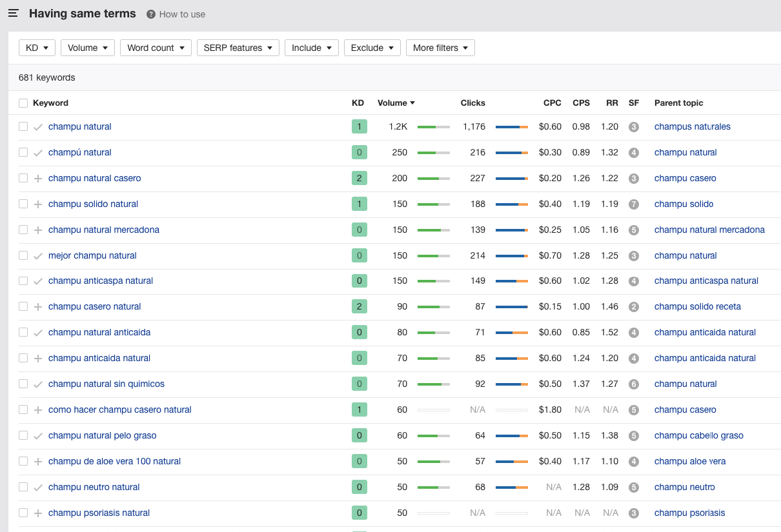Open the KD filter dropdown
781x532 pixels.
[x=37, y=47]
